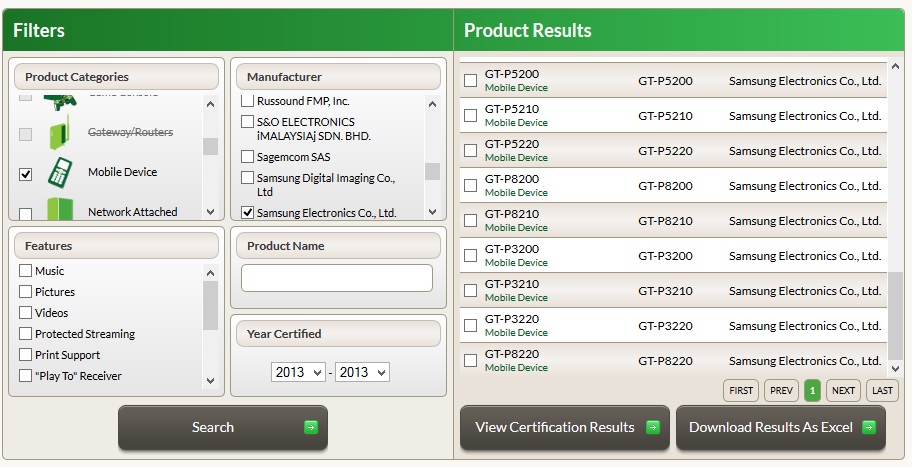Click the Gateway/Routers category icon
This screenshot has height=467, width=912.
coord(60,133)
